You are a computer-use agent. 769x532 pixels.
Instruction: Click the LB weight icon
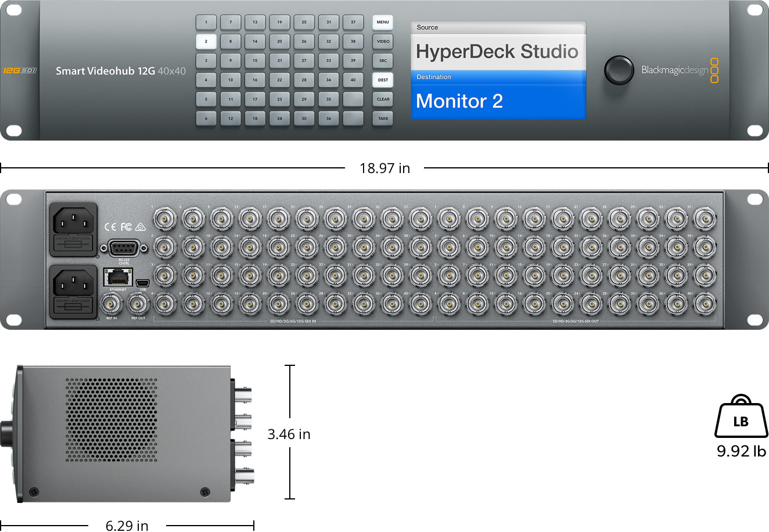741,418
